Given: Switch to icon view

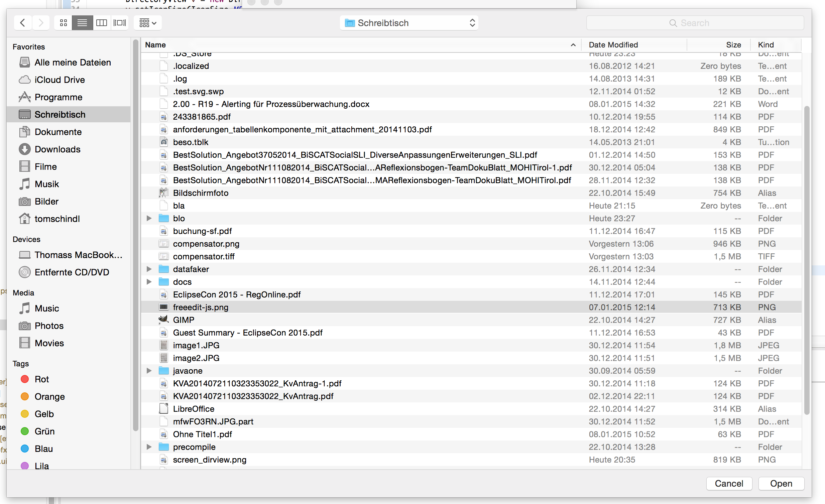Looking at the screenshot, I should pos(63,23).
